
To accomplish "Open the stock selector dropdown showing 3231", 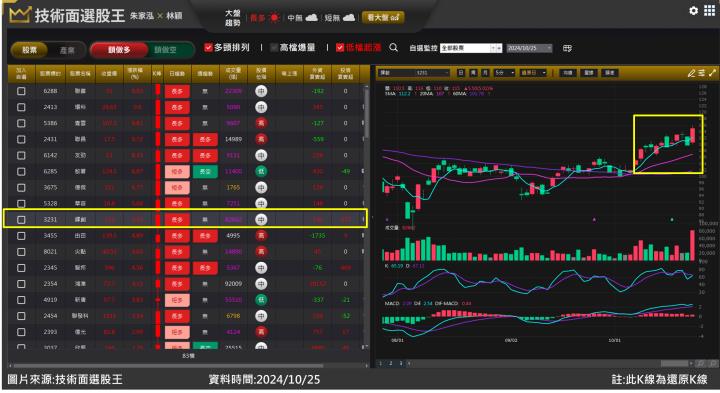I will click(x=414, y=73).
